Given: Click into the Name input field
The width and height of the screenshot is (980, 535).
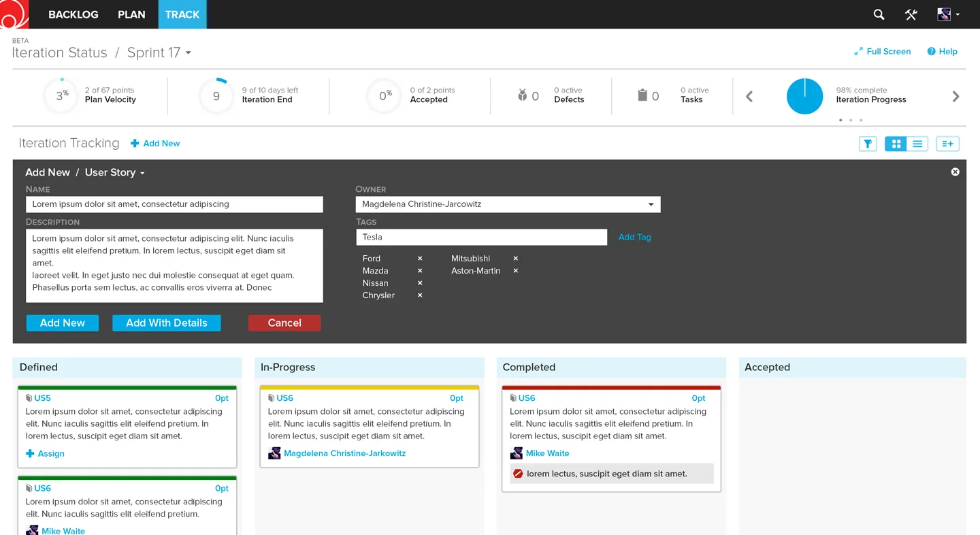Looking at the screenshot, I should [x=174, y=204].
